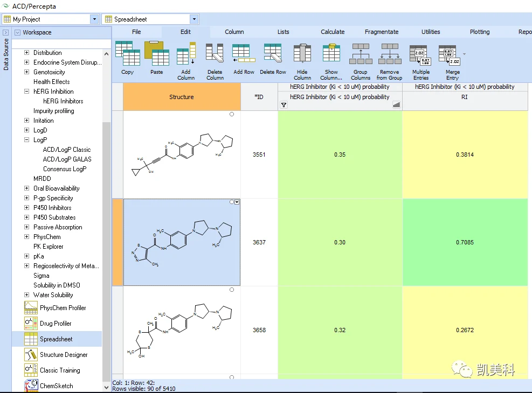Click the Remove from Group icon
The height and width of the screenshot is (393, 532).
click(390, 53)
